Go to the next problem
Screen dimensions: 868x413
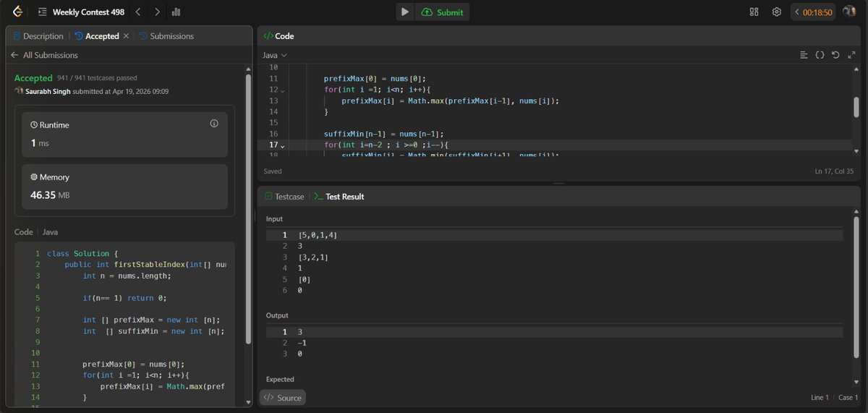tap(157, 12)
